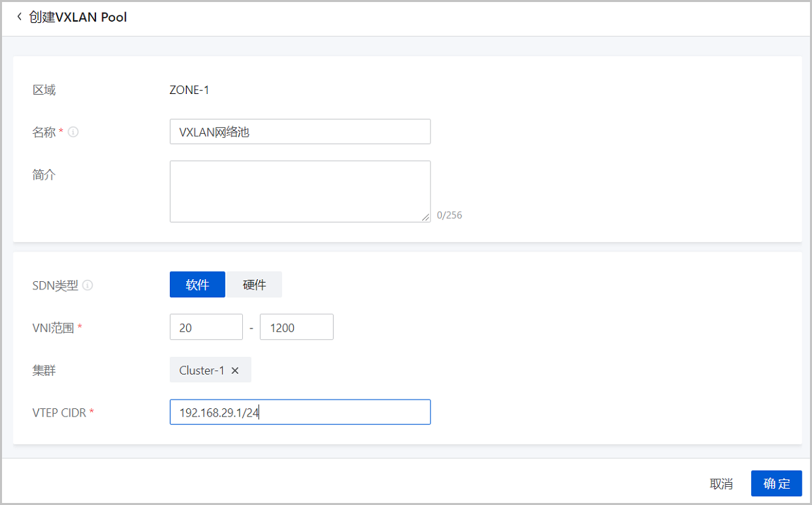Focus the 名称 input showing VXLAN网络池
The width and height of the screenshot is (812, 505).
300,131
